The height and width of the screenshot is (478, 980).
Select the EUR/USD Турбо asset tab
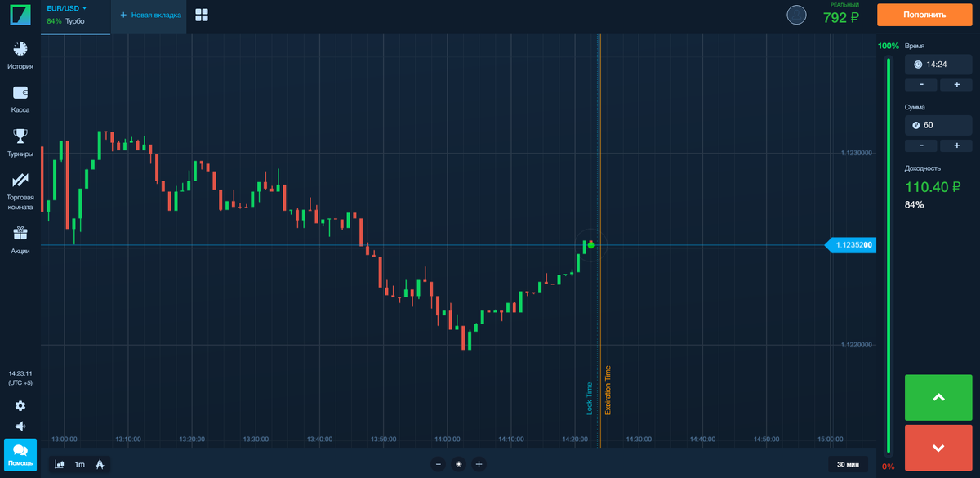[x=75, y=16]
